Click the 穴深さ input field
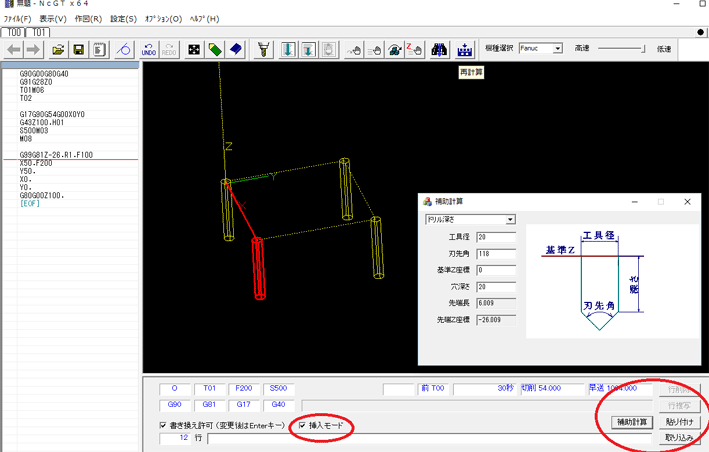709x452 pixels. click(x=496, y=286)
